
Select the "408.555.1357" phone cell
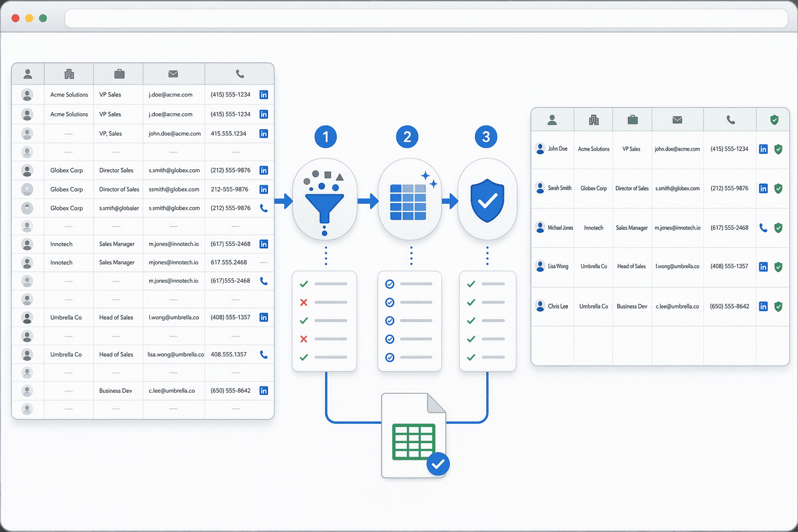pyautogui.click(x=229, y=355)
